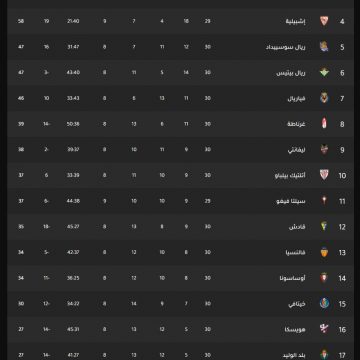Click the Real Sociedad crest in row 5
The image size is (360, 360).
tap(324, 47)
